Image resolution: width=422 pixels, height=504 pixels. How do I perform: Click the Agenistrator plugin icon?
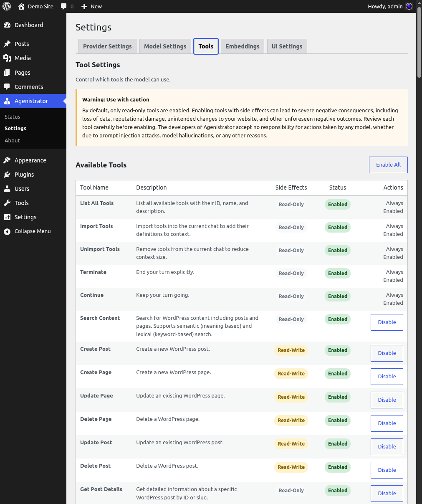(x=7, y=101)
